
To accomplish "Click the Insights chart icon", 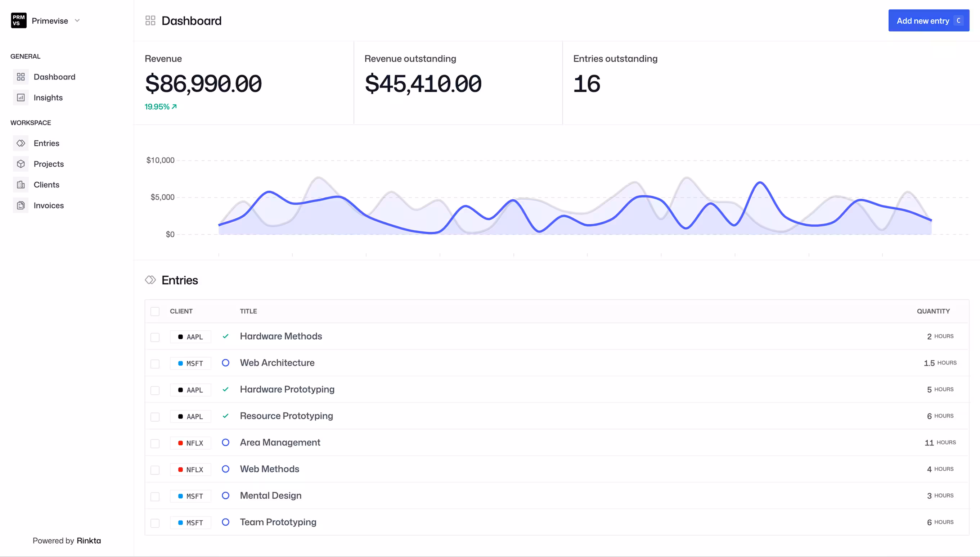I will [x=21, y=98].
